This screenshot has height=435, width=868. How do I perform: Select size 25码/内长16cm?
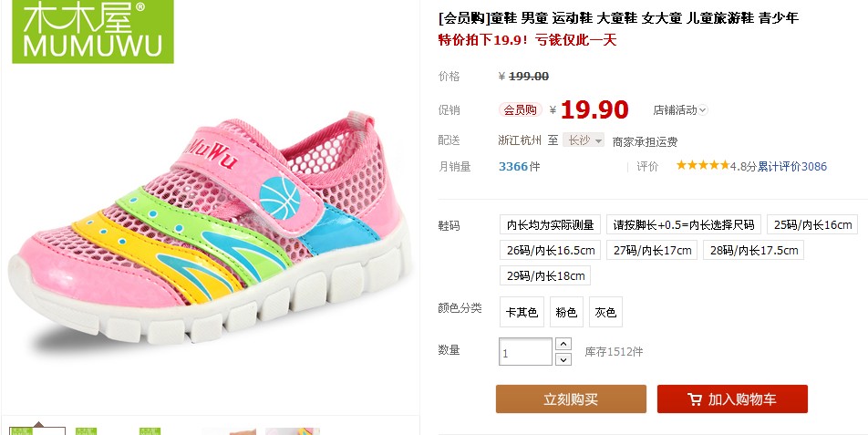click(x=812, y=224)
